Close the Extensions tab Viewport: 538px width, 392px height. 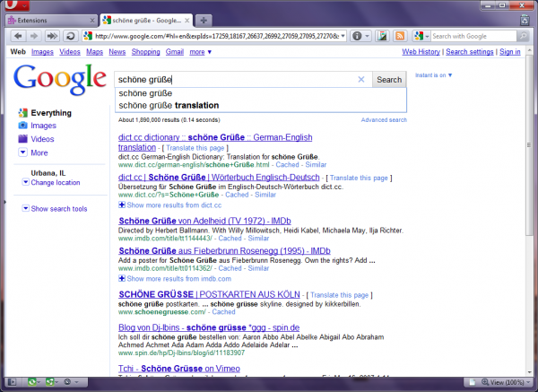(92, 21)
